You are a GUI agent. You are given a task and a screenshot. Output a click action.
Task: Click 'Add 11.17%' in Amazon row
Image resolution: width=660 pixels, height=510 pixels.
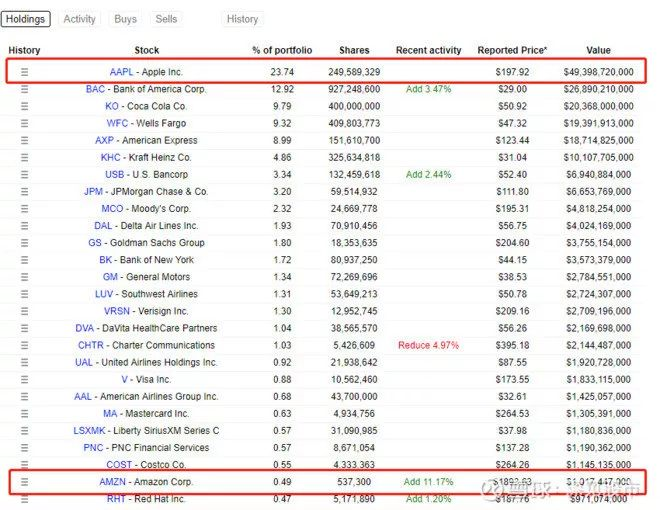pos(428,482)
